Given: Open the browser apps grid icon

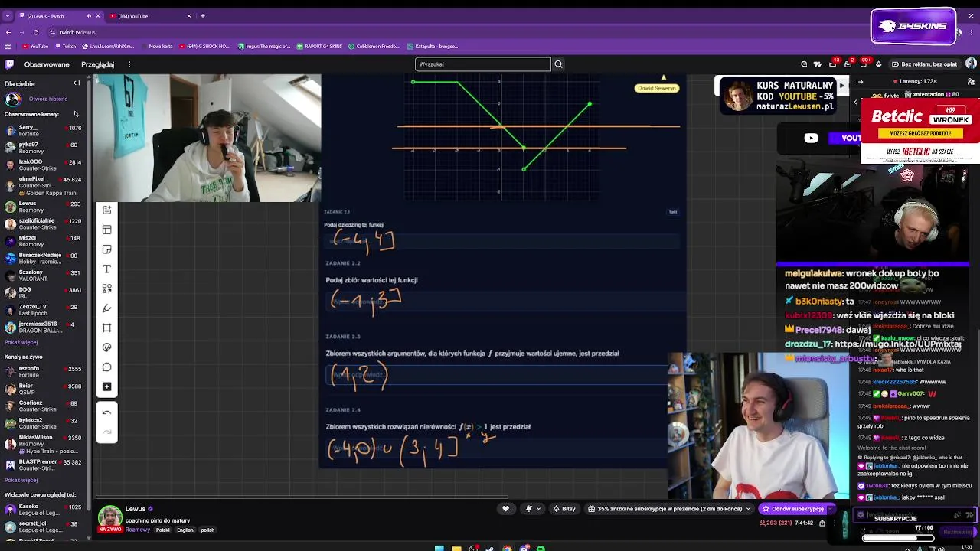Looking at the screenshot, I should [x=8, y=47].
